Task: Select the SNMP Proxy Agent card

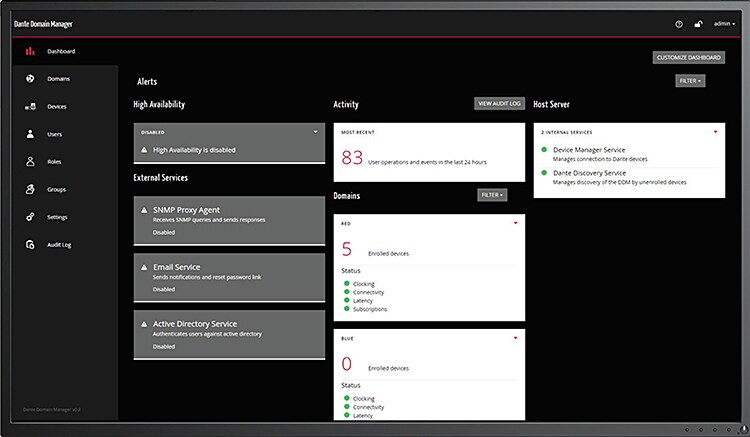Action: 229,217
